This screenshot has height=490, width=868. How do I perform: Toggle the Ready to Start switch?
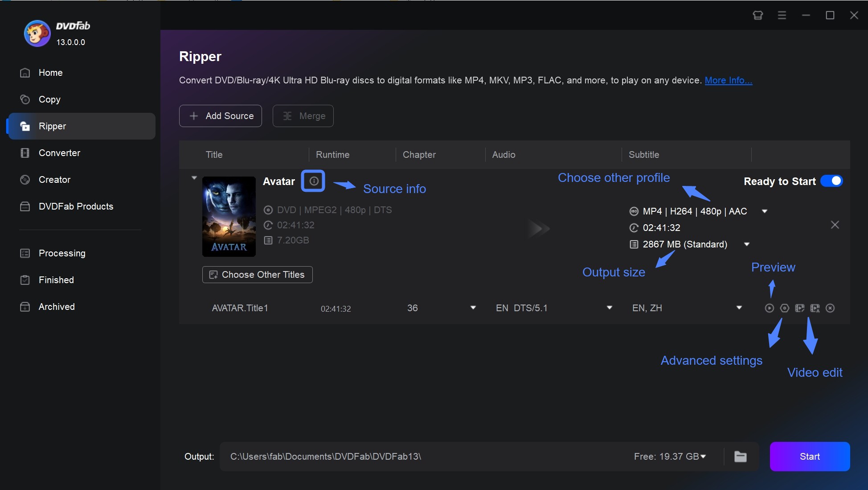(831, 180)
